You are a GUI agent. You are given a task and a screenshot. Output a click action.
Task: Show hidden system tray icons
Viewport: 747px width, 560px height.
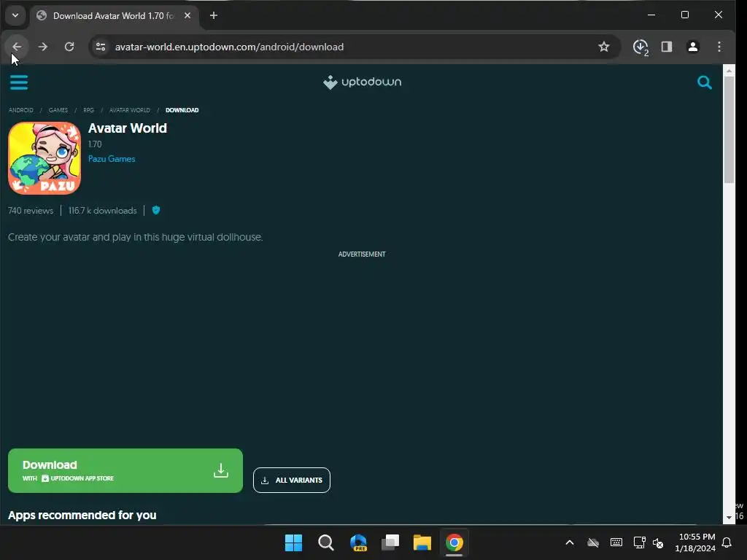(x=569, y=542)
